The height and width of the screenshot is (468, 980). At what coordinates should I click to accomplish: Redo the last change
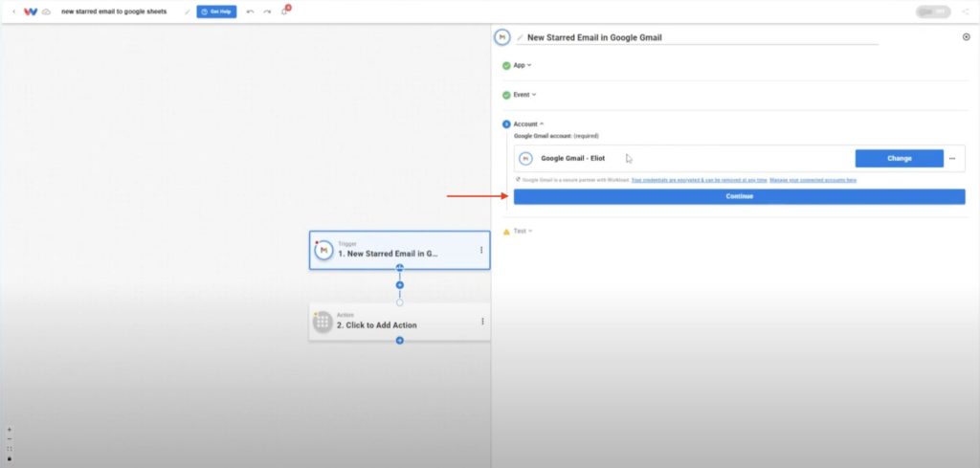[x=267, y=11]
